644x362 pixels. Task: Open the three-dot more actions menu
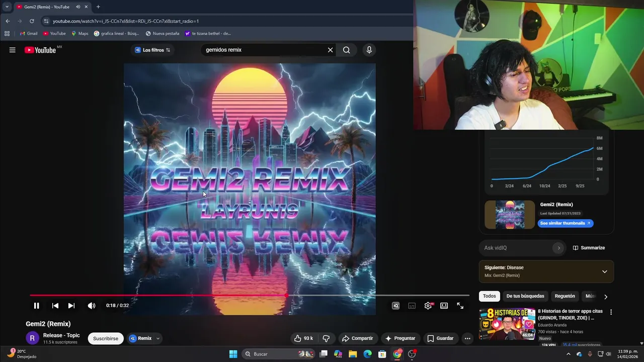tap(467, 338)
